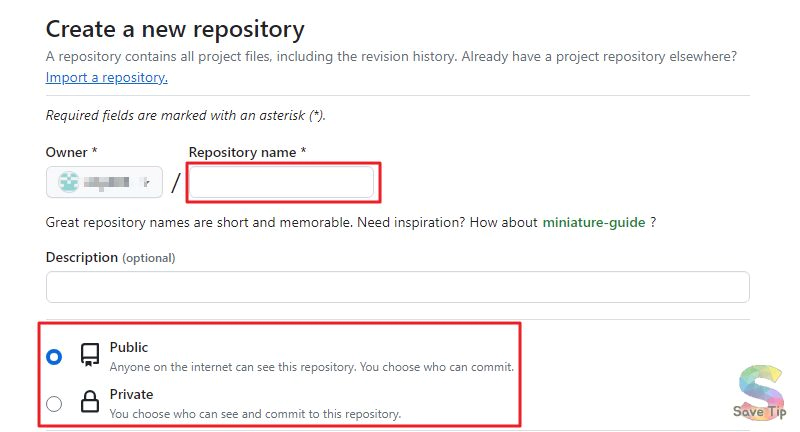Focus the Repository name field
The height and width of the screenshot is (432, 800).
coord(282,182)
